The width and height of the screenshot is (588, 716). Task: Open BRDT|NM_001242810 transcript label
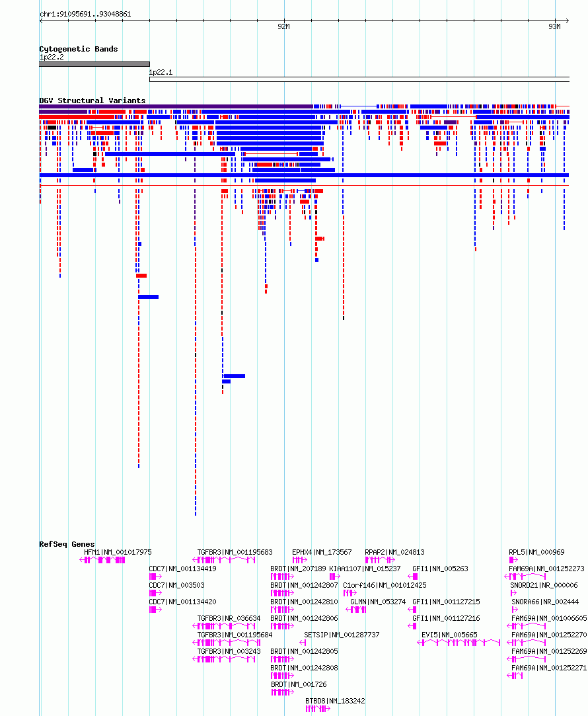click(x=305, y=602)
